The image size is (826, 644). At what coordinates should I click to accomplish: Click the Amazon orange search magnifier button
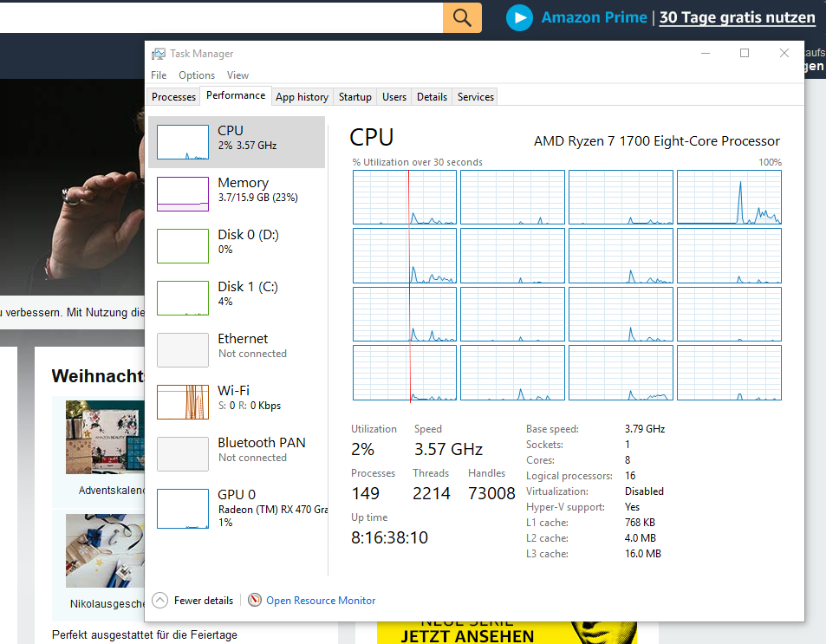pos(462,17)
